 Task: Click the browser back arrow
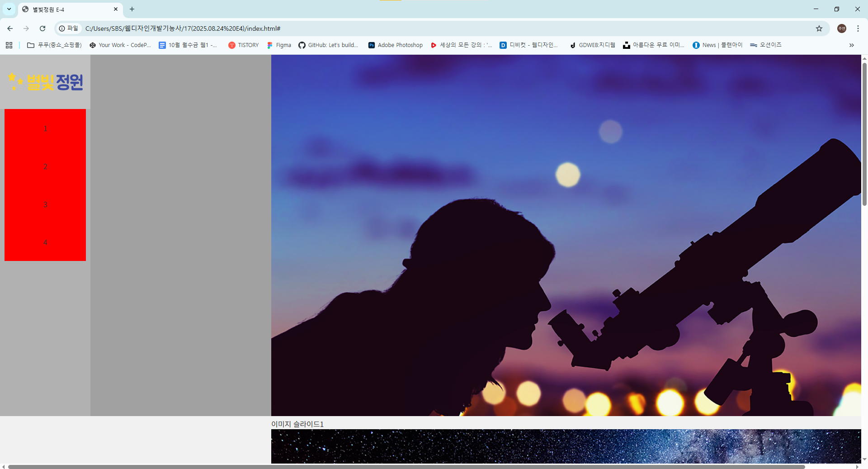[x=10, y=28]
